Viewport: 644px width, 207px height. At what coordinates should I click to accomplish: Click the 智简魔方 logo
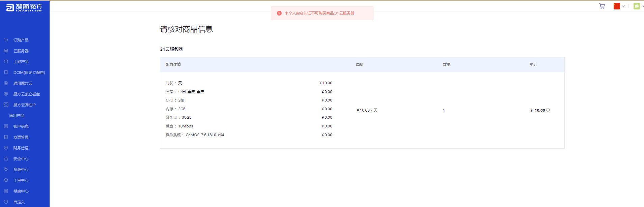[24, 7]
